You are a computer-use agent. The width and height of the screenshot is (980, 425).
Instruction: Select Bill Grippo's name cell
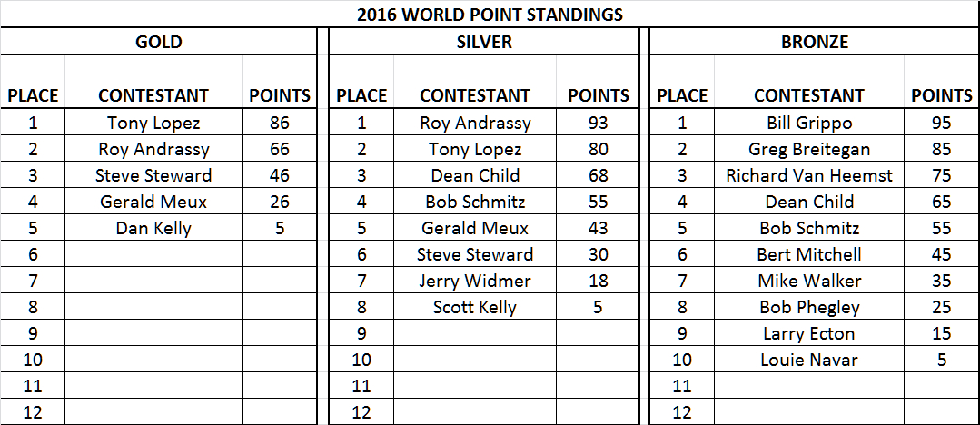point(809,123)
